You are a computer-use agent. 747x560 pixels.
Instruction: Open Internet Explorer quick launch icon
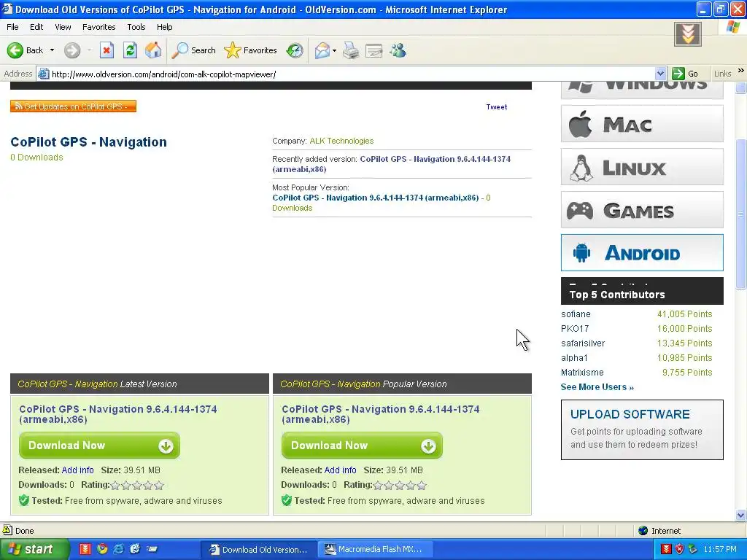118,548
